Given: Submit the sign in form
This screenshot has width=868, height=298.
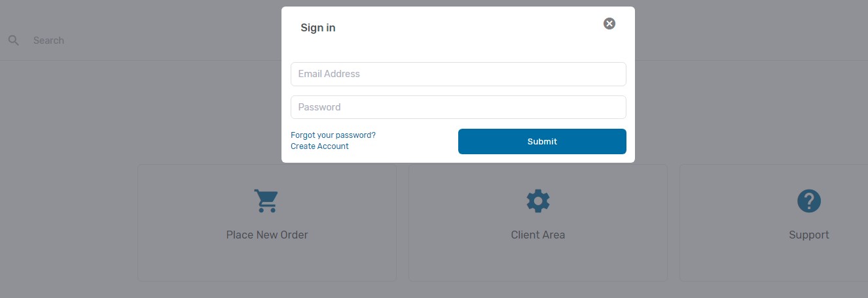Looking at the screenshot, I should 542,141.
